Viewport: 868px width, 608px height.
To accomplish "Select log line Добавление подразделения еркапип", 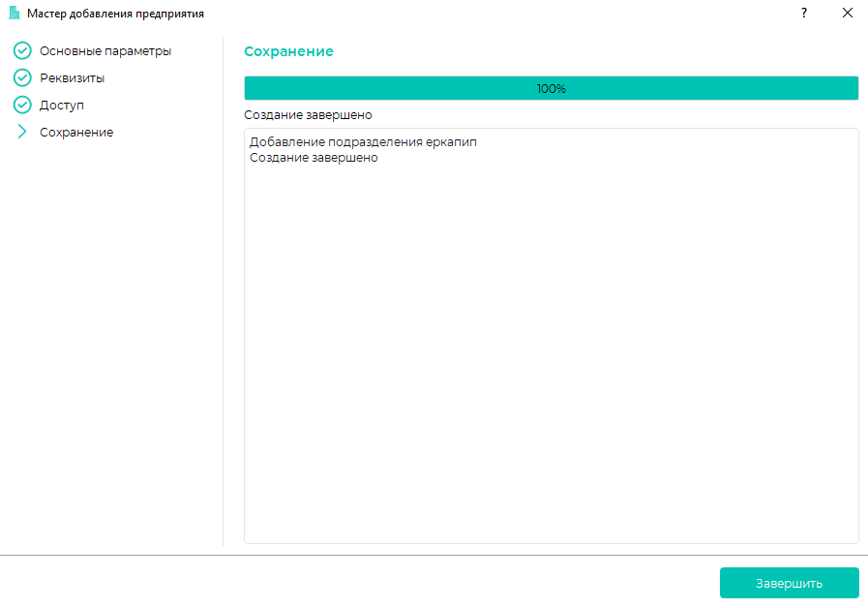I will [x=363, y=142].
